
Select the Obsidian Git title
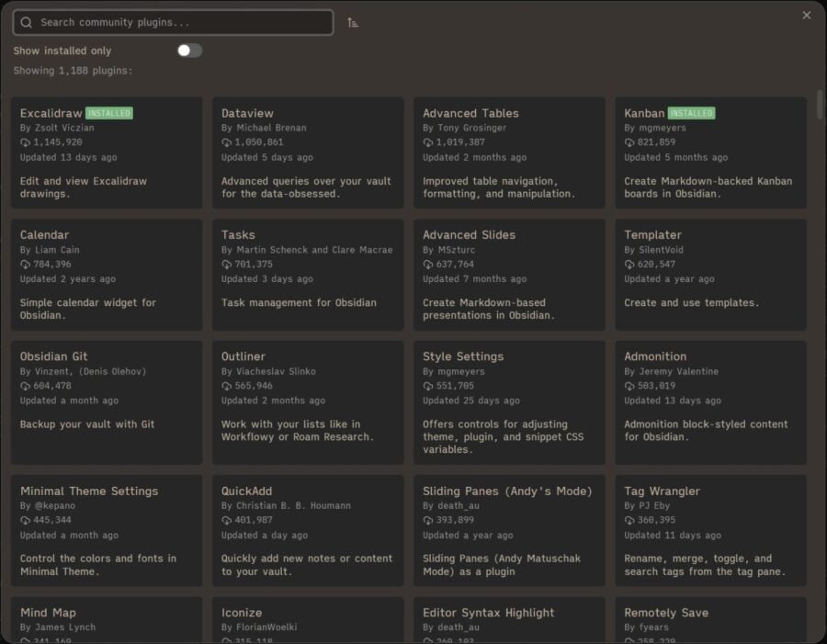pos(54,356)
